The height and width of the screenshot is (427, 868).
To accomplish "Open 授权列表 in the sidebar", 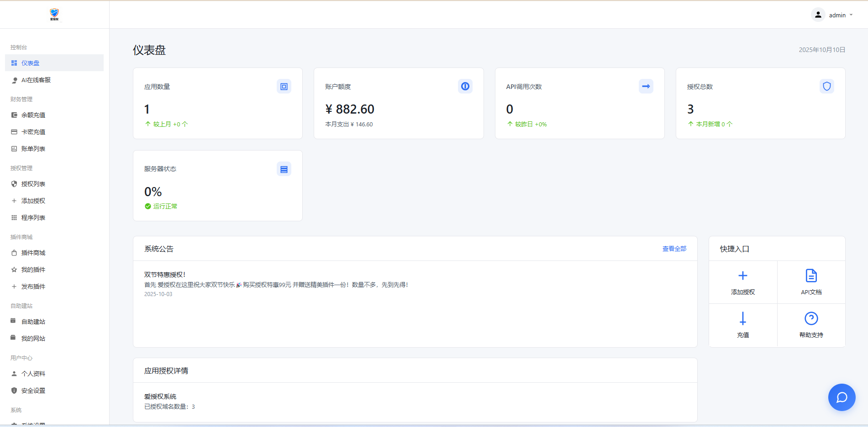I will click(33, 184).
